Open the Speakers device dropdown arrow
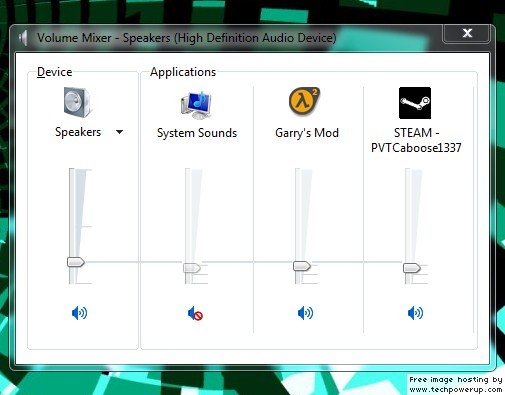Viewport: 505px width, 395px height. click(119, 132)
